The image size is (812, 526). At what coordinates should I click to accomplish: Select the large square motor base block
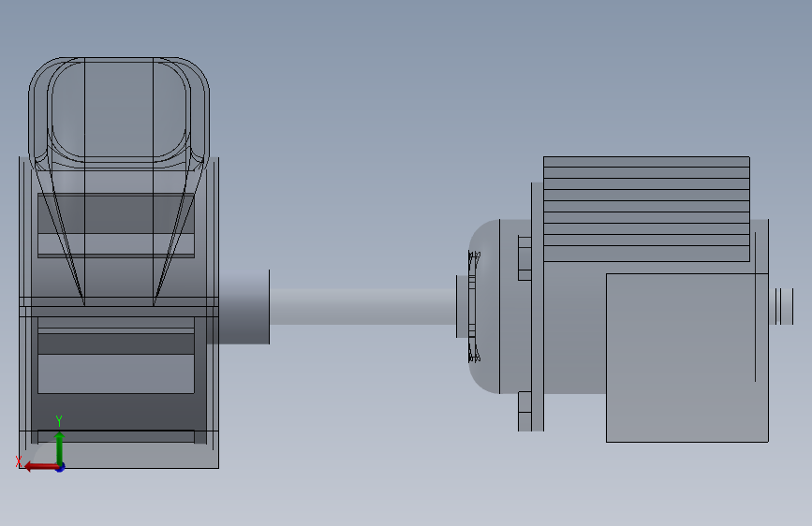pyautogui.click(x=687, y=358)
